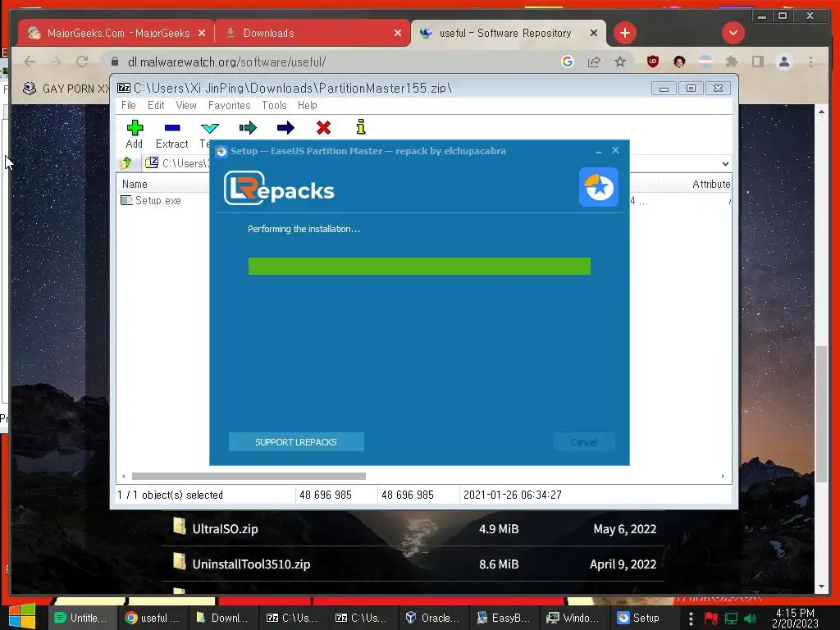This screenshot has height=630, width=840.
Task: Click the red Delete X icon in 7-Zip
Action: point(323,127)
